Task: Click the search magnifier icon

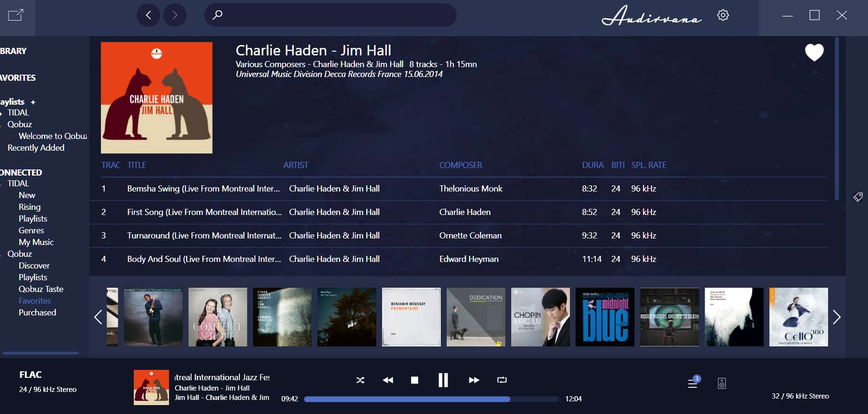Action: pos(217,15)
